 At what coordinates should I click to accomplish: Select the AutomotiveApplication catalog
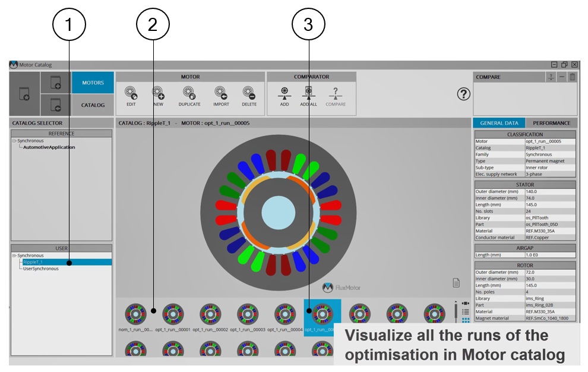[49, 147]
